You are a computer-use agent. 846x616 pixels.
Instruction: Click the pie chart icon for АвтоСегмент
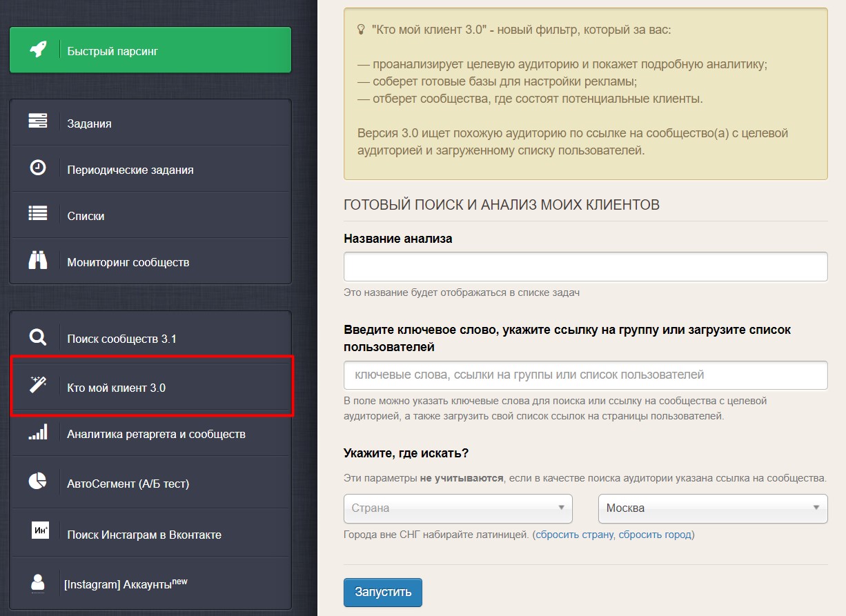(38, 481)
